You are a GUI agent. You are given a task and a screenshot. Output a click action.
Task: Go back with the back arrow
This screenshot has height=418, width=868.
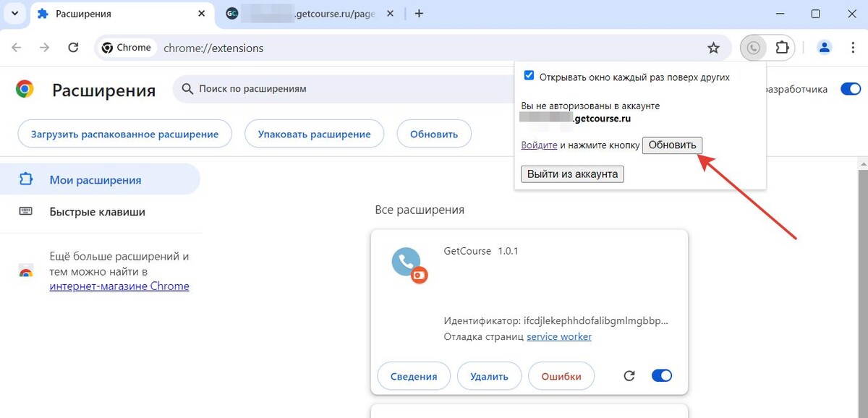pos(17,48)
